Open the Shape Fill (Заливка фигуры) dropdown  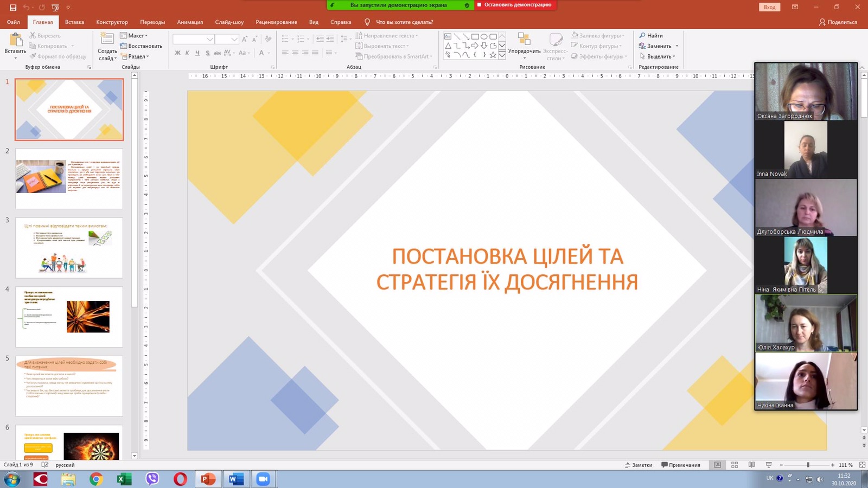pos(598,36)
